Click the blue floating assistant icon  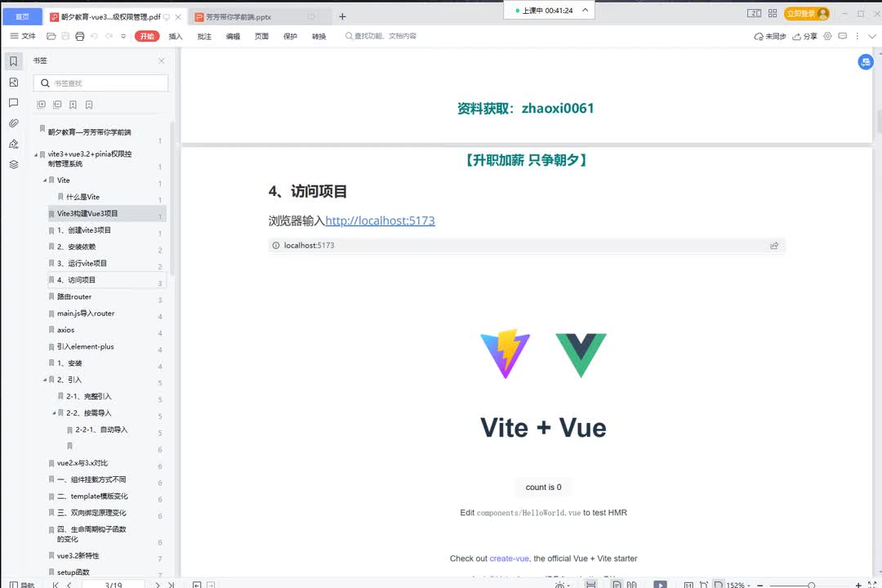tap(866, 62)
